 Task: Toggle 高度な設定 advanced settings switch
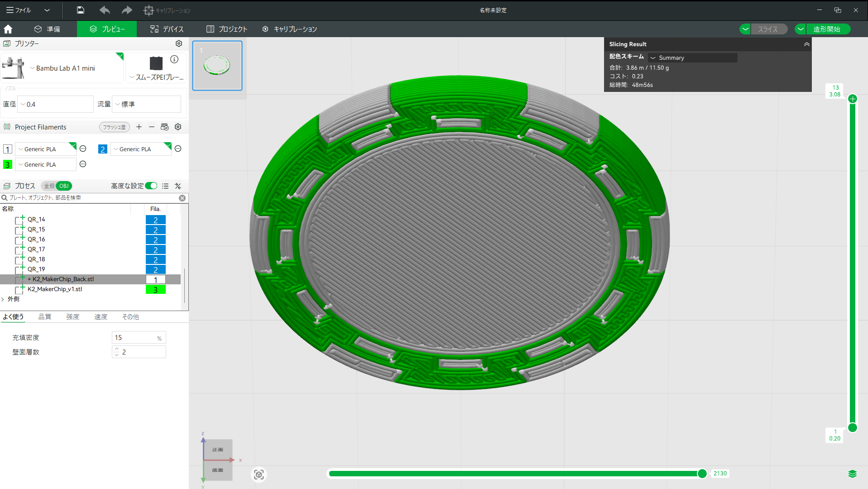click(x=151, y=186)
